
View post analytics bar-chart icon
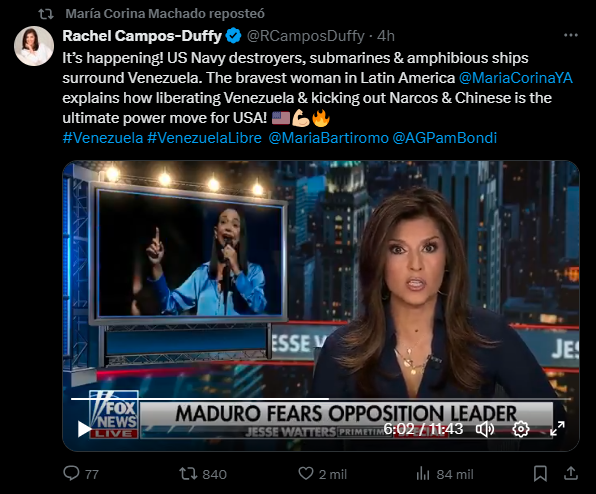tap(423, 474)
